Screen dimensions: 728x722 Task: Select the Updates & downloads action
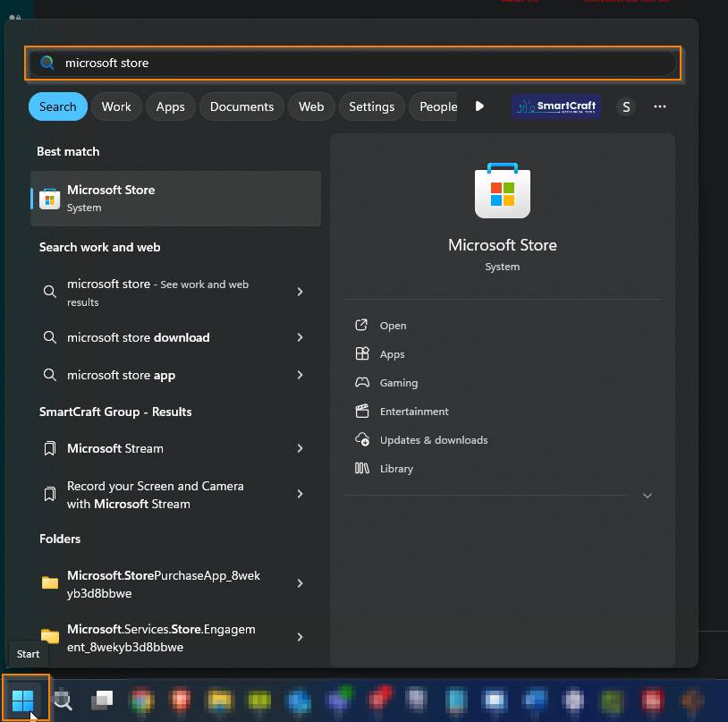pos(421,439)
